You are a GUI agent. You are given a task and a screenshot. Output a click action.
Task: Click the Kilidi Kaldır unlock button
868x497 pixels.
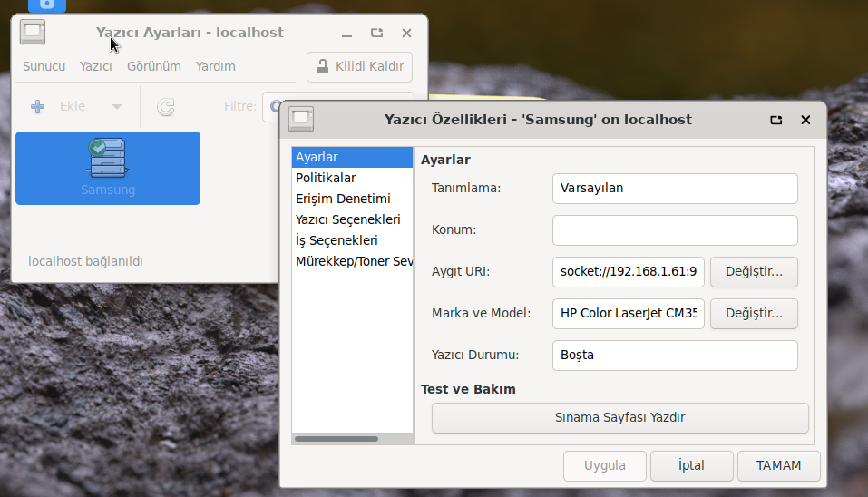point(360,66)
